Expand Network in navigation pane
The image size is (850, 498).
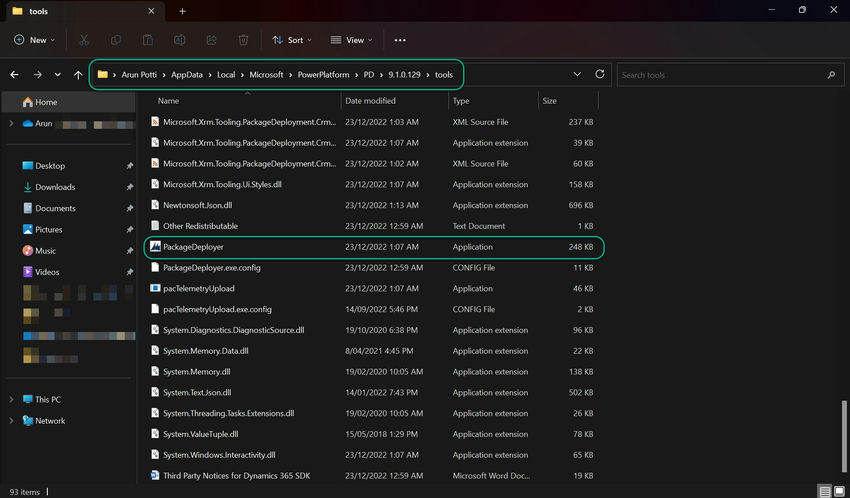[11, 421]
